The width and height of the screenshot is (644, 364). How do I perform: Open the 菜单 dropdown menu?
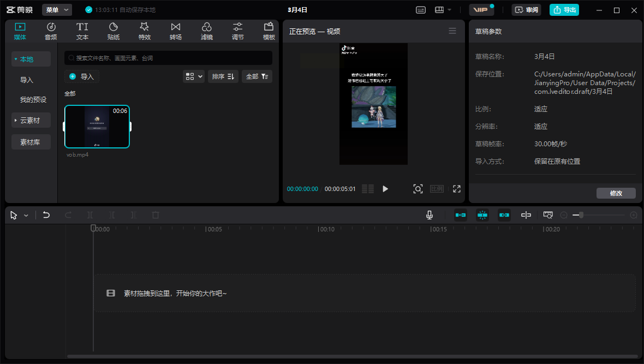(x=57, y=10)
